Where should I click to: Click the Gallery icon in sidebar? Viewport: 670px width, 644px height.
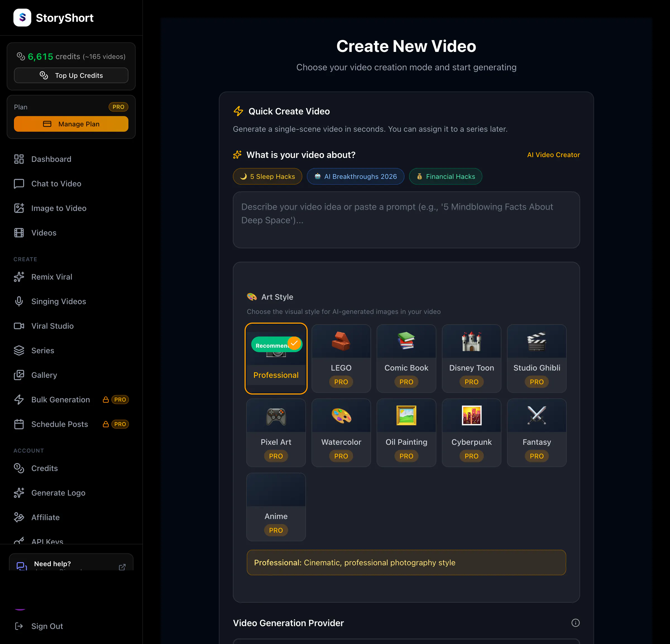pos(19,376)
